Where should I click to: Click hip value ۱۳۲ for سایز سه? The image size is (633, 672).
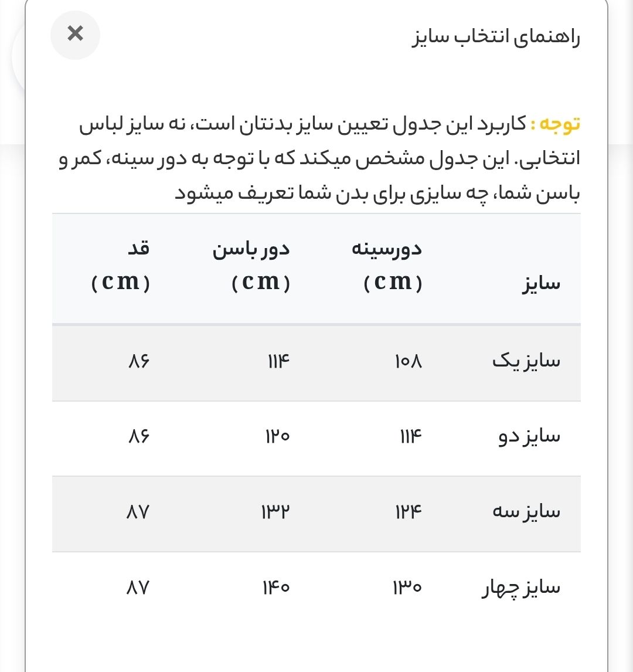[276, 512]
